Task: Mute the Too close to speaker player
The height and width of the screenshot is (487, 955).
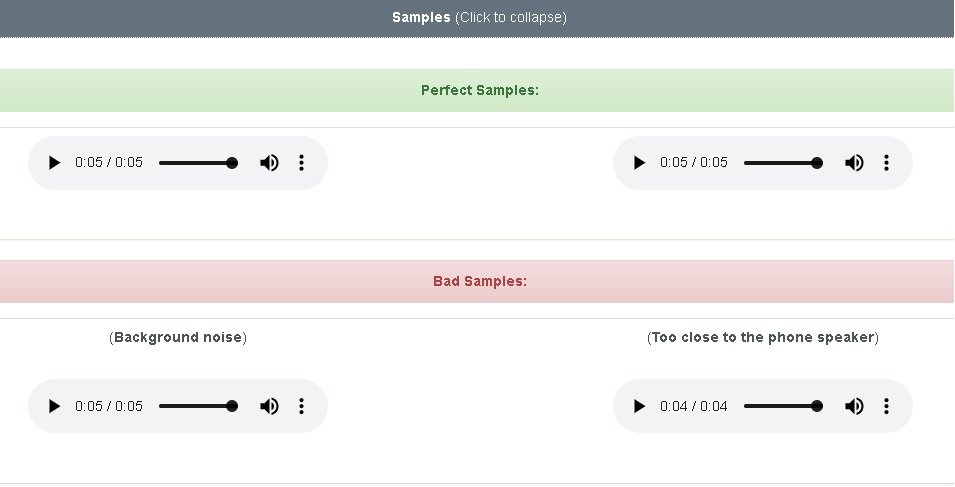Action: (x=854, y=406)
